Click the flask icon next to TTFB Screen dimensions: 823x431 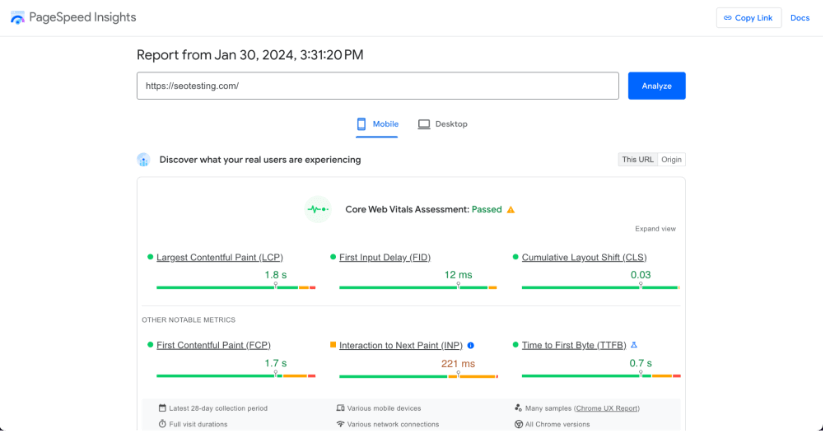point(633,345)
